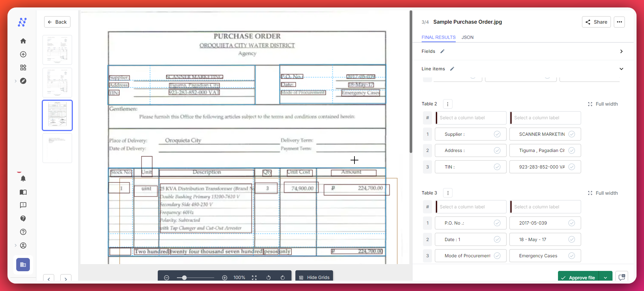
Task: Go to previous page arrow
Action: tap(49, 279)
